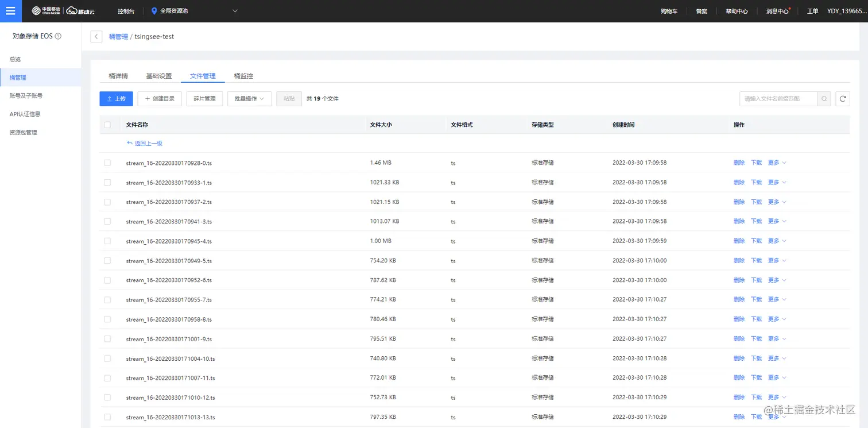Screen dimensions: 868x428
Task: Expand More for stream_16-20220330170928-0.ts
Action: click(x=777, y=163)
